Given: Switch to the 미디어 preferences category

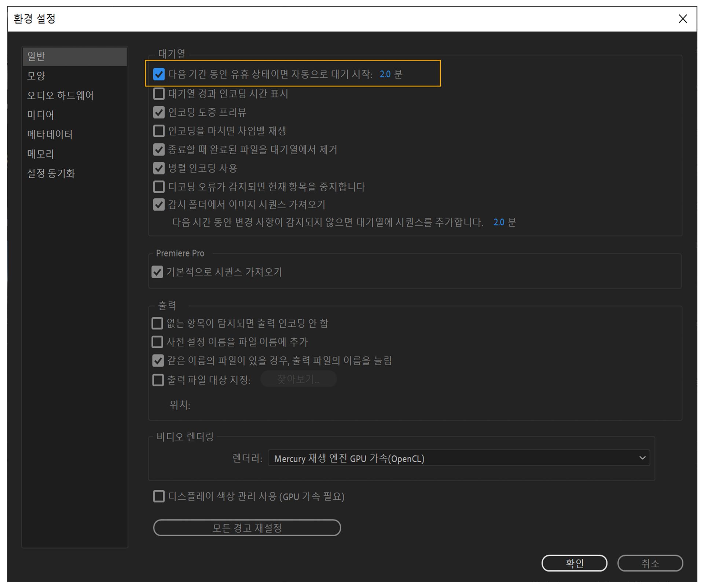Looking at the screenshot, I should pos(41,115).
